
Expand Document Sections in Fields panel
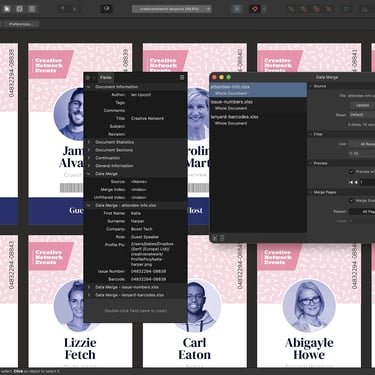pyautogui.click(x=89, y=150)
